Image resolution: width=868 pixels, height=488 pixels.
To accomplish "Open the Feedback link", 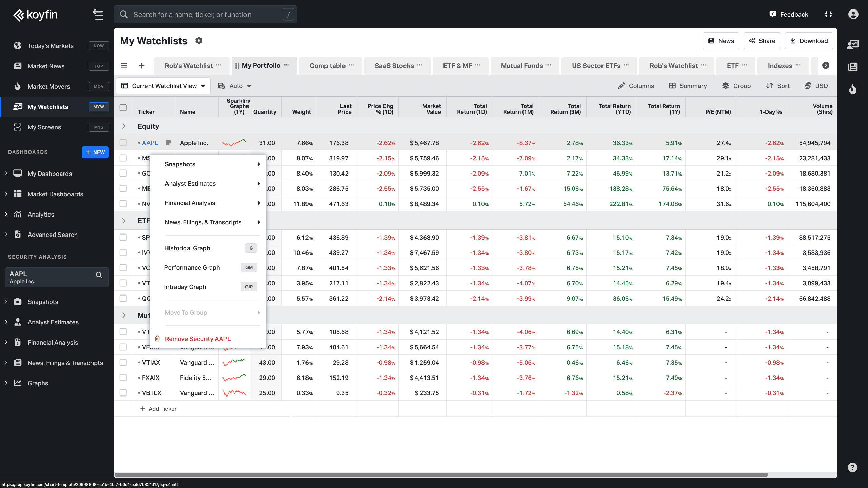I will (x=789, y=14).
